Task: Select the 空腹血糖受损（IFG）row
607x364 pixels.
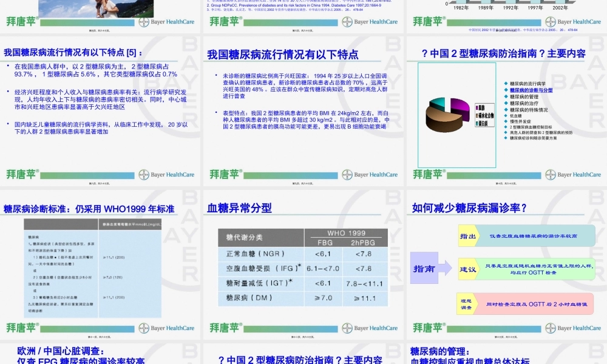Action: 262,268
